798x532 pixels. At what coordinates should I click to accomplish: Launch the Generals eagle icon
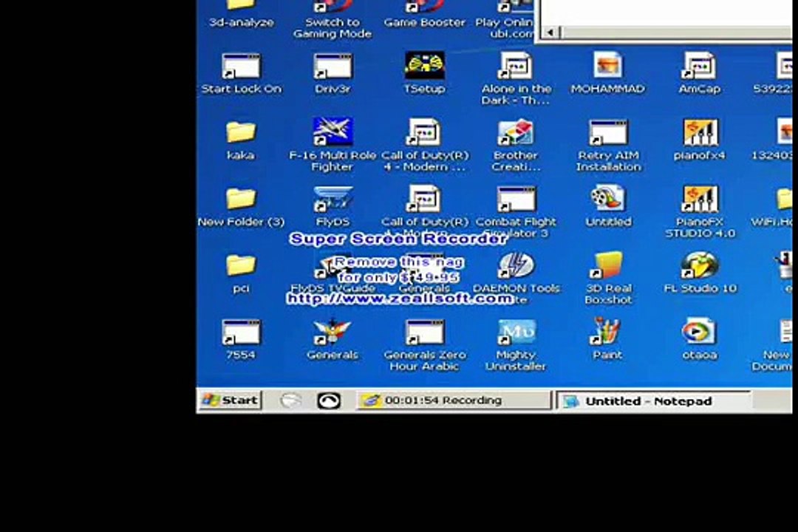pyautogui.click(x=332, y=332)
